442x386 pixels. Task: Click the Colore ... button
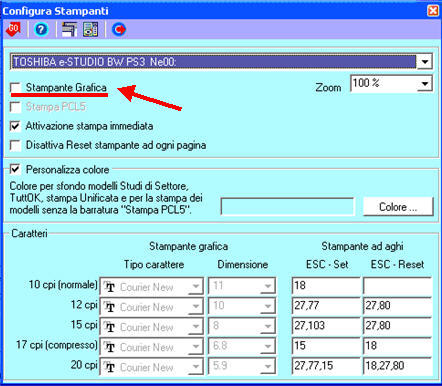[398, 207]
